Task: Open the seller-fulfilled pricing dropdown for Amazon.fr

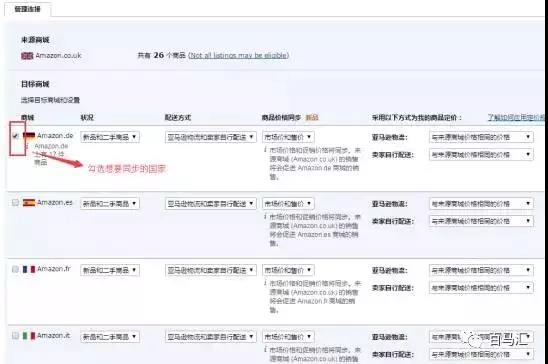Action: [481, 287]
